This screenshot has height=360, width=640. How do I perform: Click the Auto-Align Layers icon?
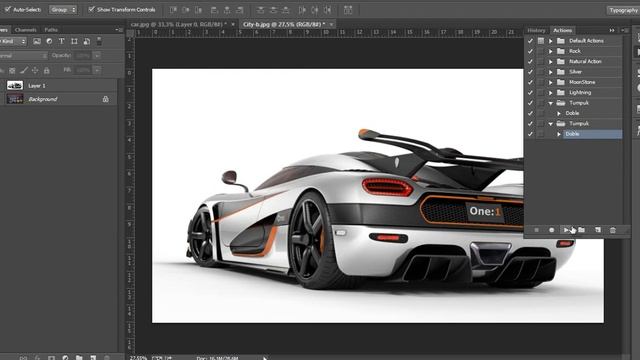coord(348,10)
